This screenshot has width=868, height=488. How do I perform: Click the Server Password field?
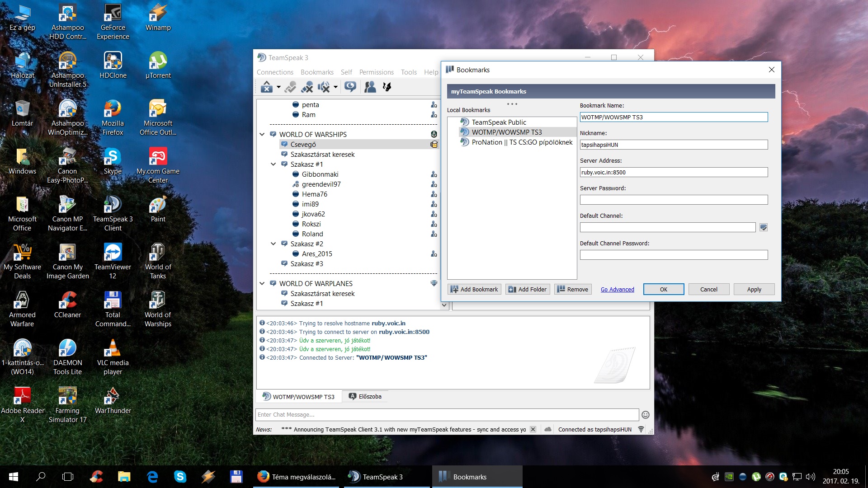coord(674,200)
